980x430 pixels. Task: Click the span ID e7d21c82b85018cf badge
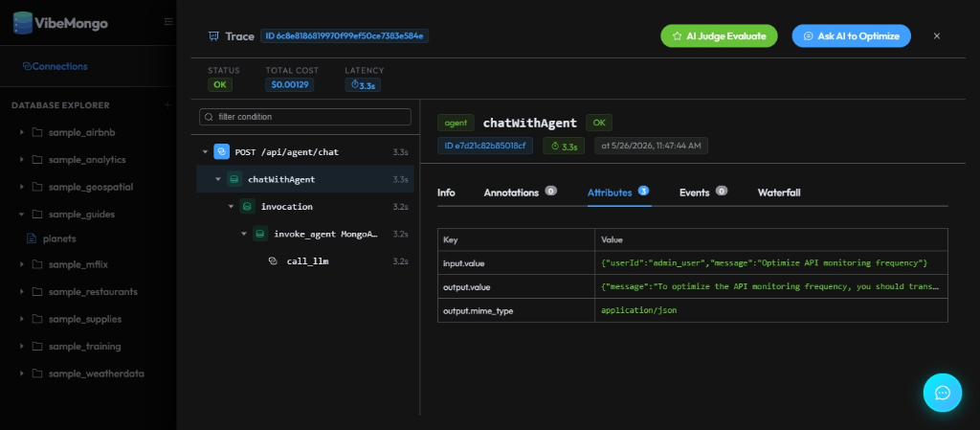click(485, 147)
